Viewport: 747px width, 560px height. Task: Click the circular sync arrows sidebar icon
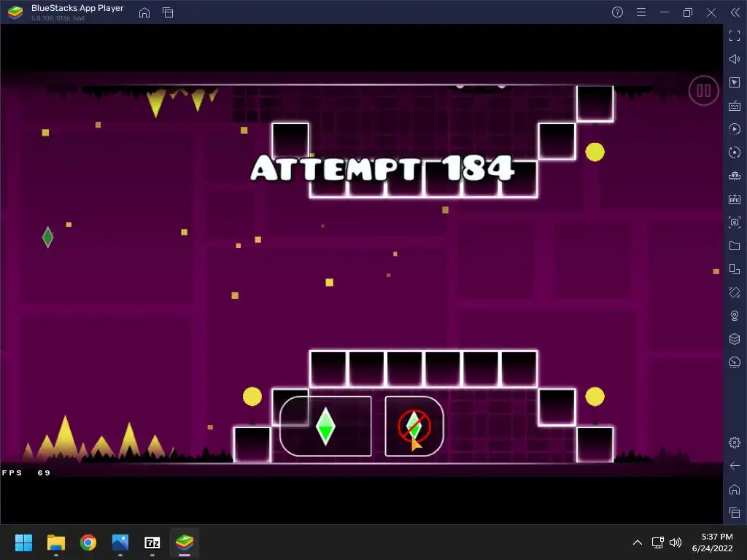point(735,152)
